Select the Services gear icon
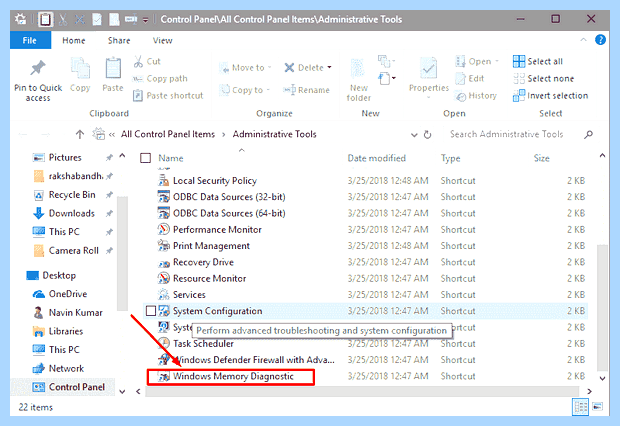This screenshot has height=426, width=620. coord(164,295)
